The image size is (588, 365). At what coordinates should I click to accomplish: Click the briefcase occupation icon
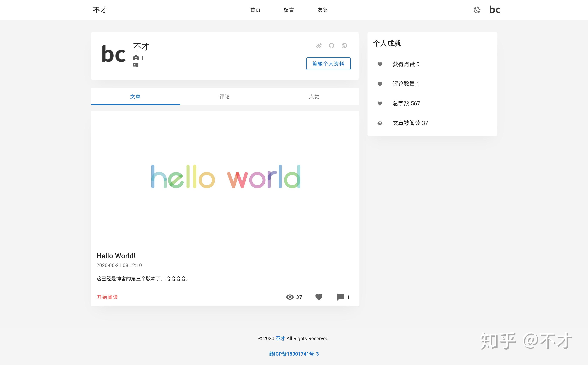point(136,58)
